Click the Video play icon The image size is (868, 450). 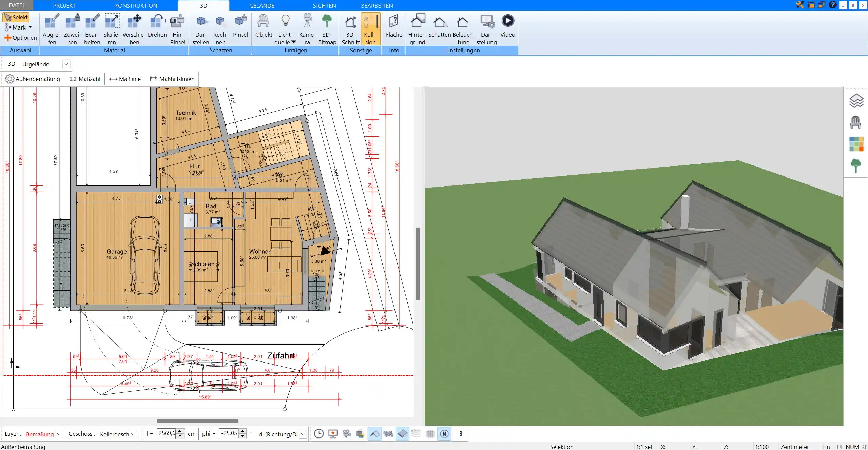507,26
